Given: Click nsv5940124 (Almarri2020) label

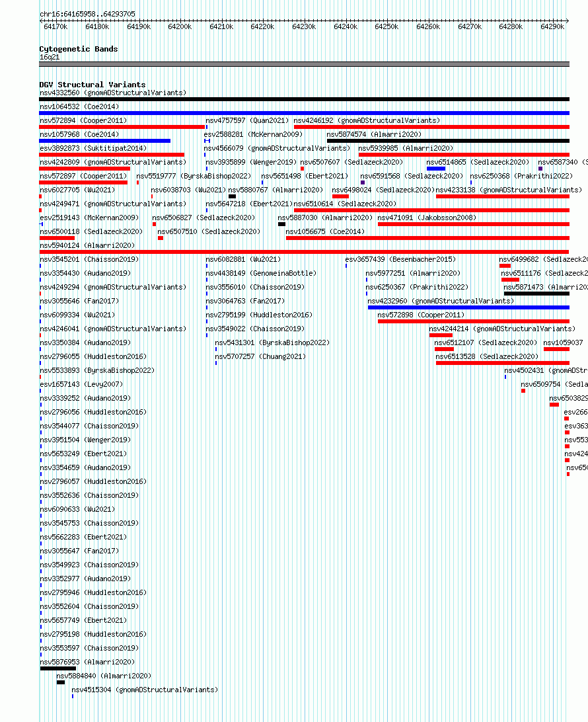Looking at the screenshot, I should point(87,245).
